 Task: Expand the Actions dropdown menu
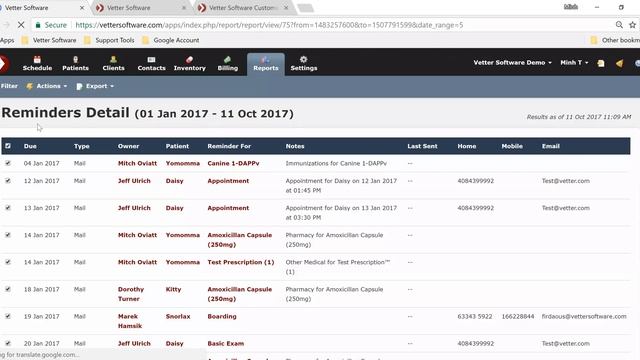point(47,86)
